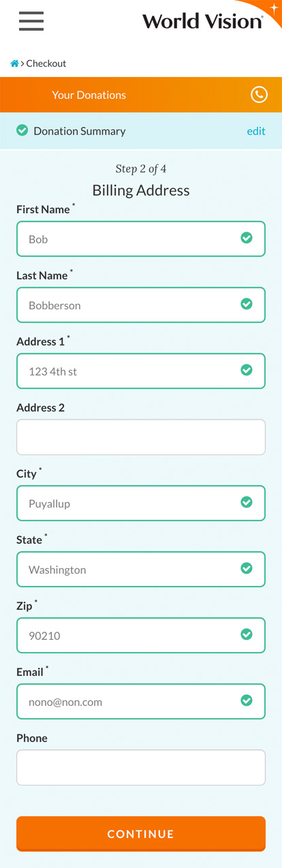Click the edit link for Donation Summary
The image size is (282, 868).
[256, 131]
